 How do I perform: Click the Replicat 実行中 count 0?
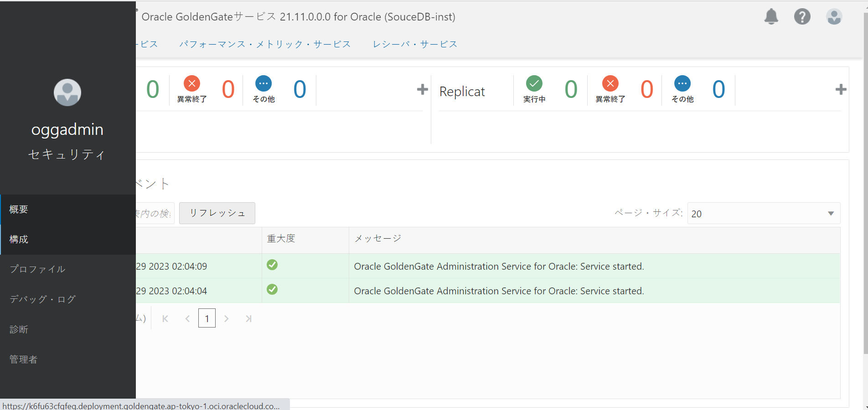click(571, 89)
